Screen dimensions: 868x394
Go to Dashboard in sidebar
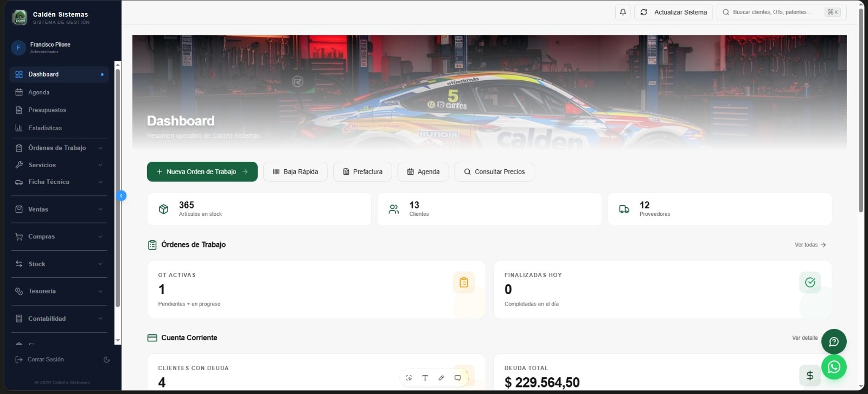[x=59, y=74]
